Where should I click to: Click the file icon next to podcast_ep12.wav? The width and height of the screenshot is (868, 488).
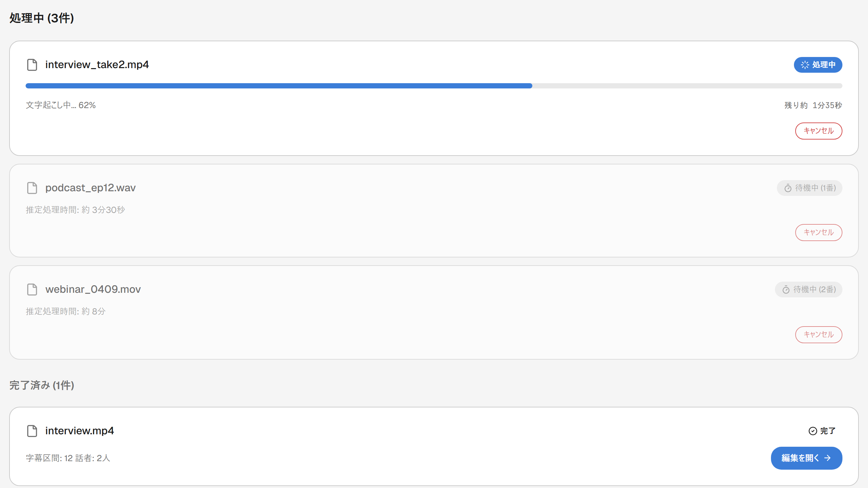tap(32, 188)
